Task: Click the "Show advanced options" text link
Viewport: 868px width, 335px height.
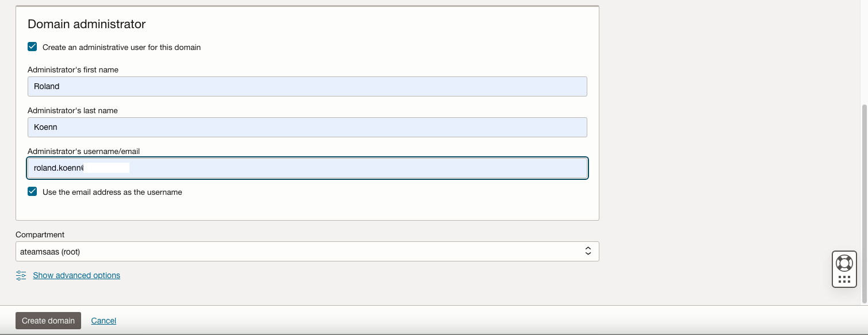Action: tap(76, 275)
